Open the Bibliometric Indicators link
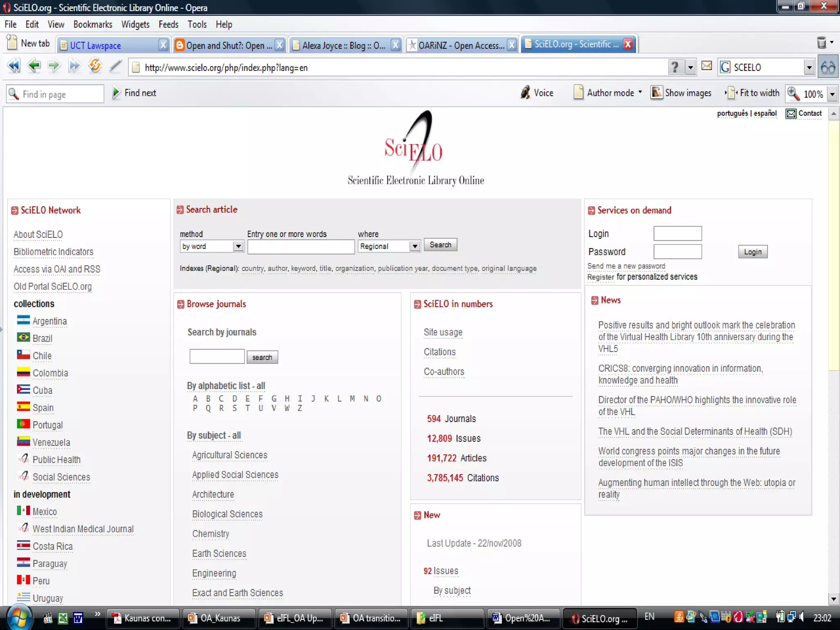The width and height of the screenshot is (840, 630). tap(53, 252)
